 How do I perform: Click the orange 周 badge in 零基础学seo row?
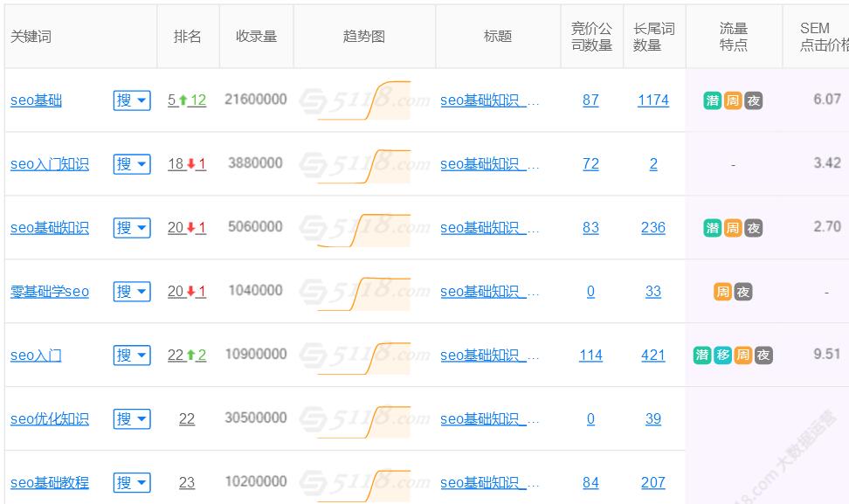coord(723,292)
